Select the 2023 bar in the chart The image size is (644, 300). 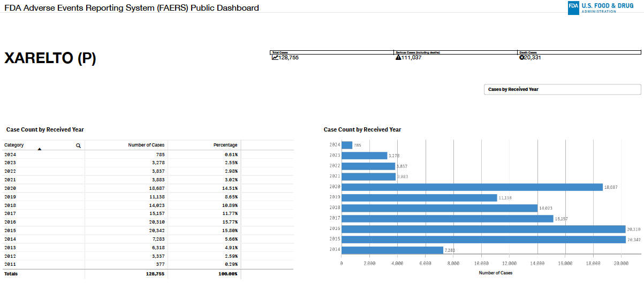pos(364,156)
